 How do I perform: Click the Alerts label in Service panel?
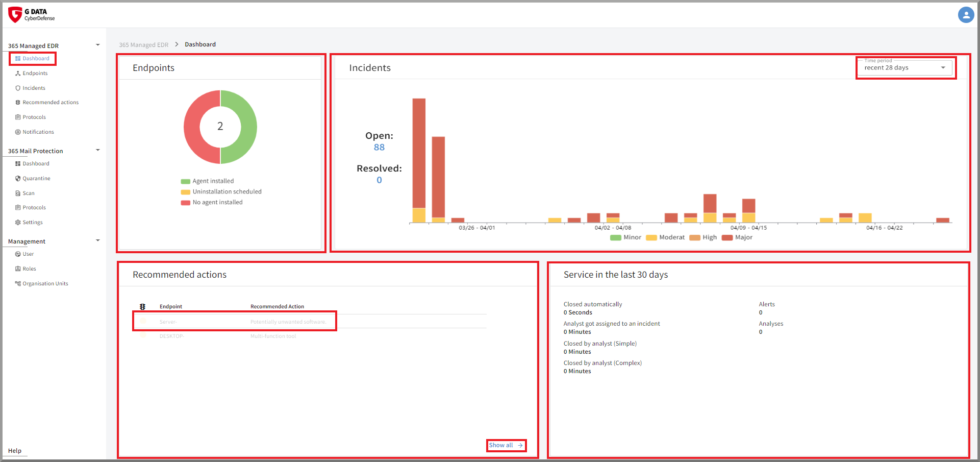click(x=767, y=304)
